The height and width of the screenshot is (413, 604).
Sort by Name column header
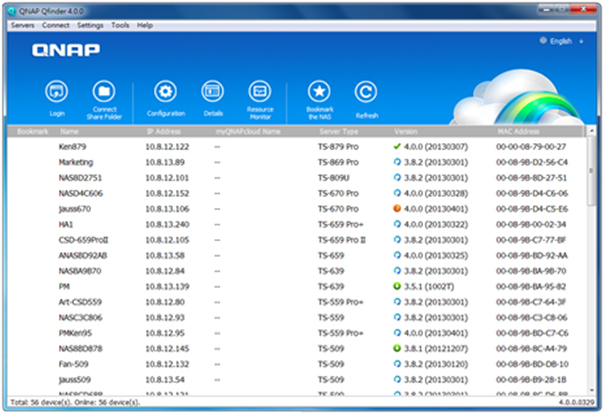coord(69,131)
